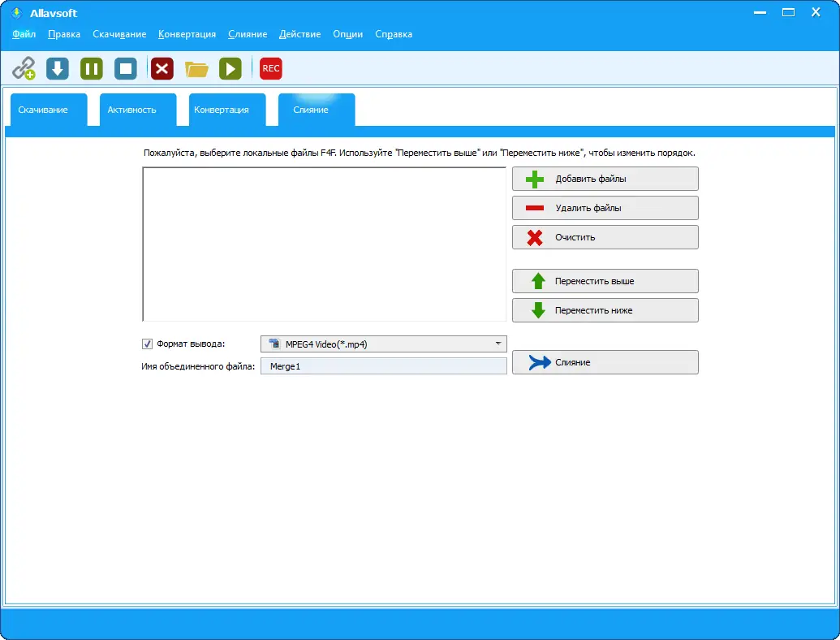Image resolution: width=840 pixels, height=640 pixels.
Task: Start recording with the REC icon
Action: tap(270, 68)
